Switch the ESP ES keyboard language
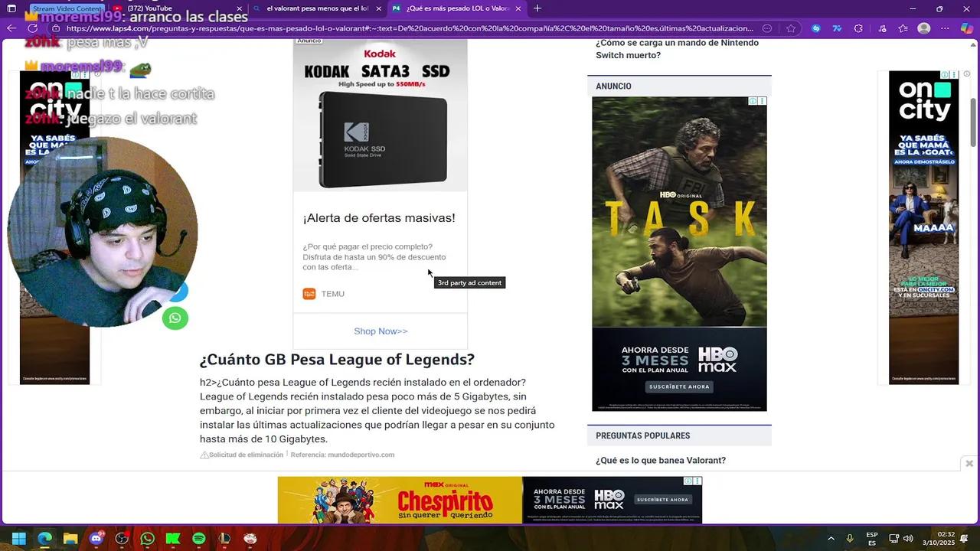The image size is (980, 551). click(x=872, y=539)
